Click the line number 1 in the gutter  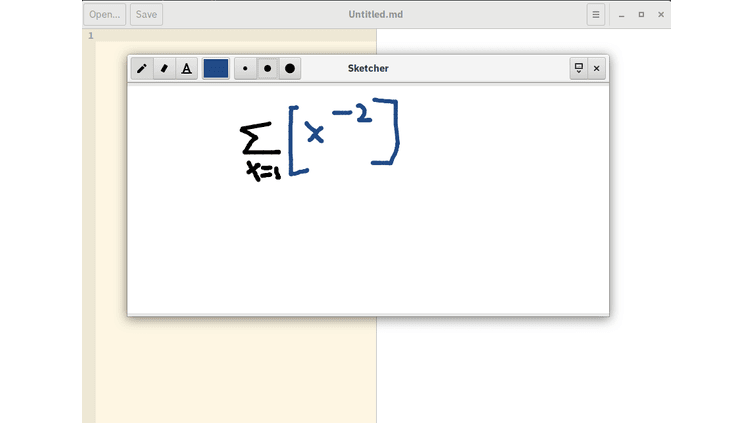tap(91, 35)
